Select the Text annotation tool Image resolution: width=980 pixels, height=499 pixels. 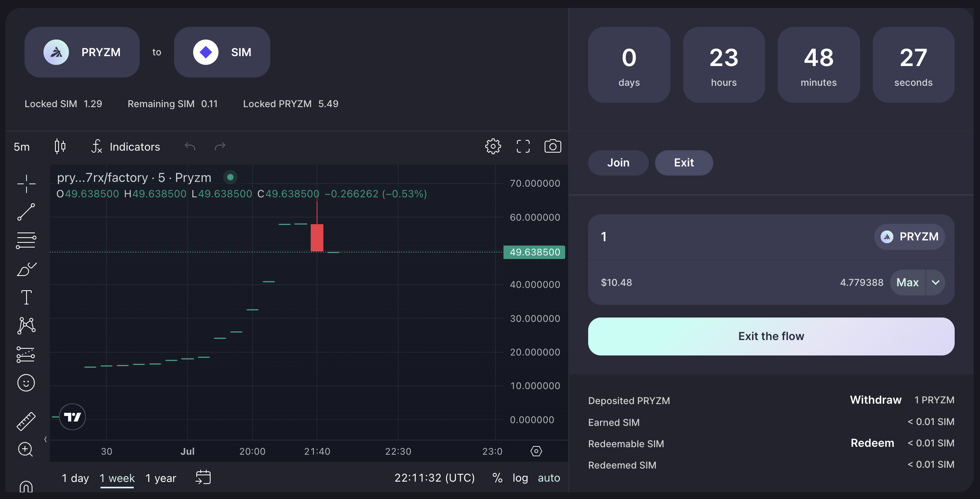pyautogui.click(x=27, y=297)
